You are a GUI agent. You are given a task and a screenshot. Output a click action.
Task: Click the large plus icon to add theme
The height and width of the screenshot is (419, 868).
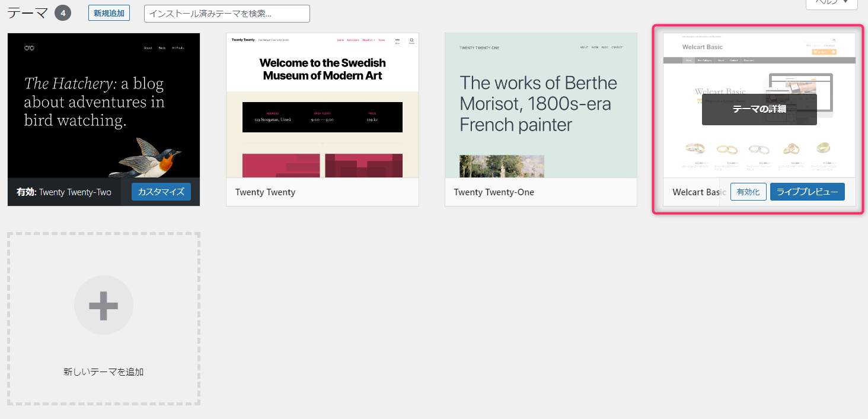tap(104, 305)
